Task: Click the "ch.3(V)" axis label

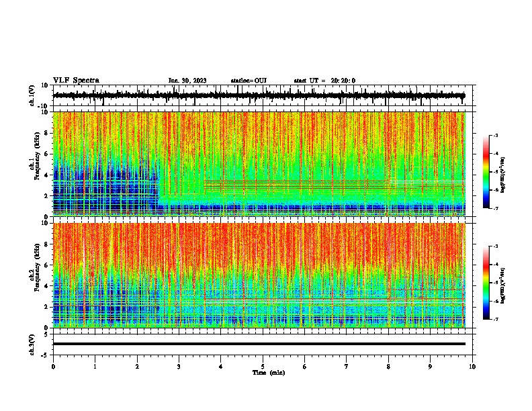Action: pos(32,345)
